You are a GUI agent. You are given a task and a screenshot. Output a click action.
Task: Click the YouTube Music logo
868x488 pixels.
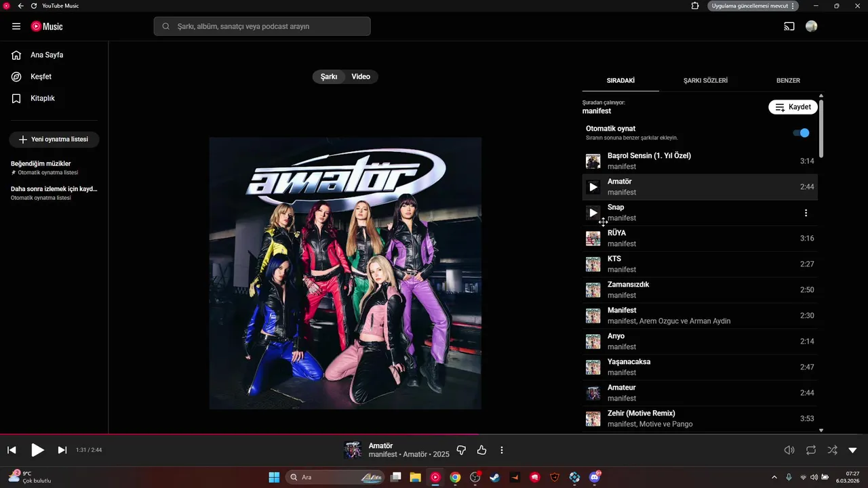pos(47,26)
